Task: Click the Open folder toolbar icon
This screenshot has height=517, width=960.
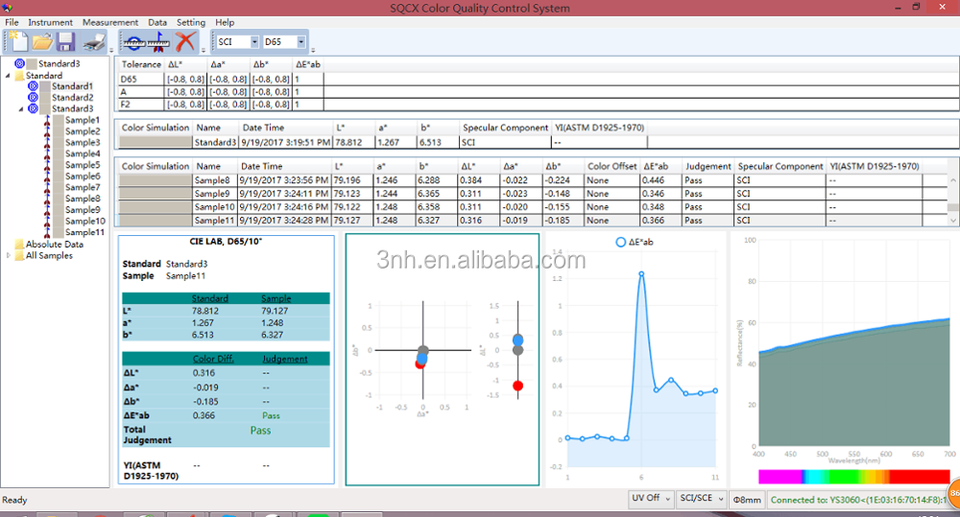Action: [42, 42]
